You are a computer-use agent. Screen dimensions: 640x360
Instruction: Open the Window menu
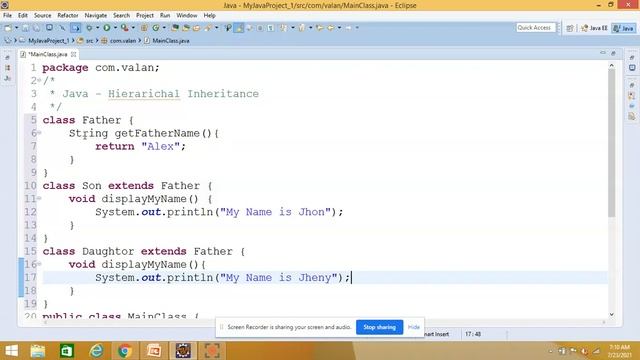tap(187, 16)
